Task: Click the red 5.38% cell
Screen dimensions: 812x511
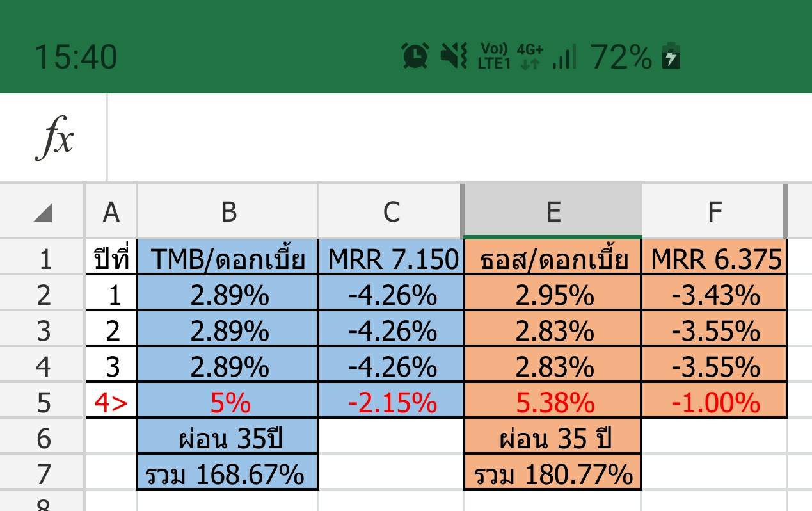Action: [552, 403]
